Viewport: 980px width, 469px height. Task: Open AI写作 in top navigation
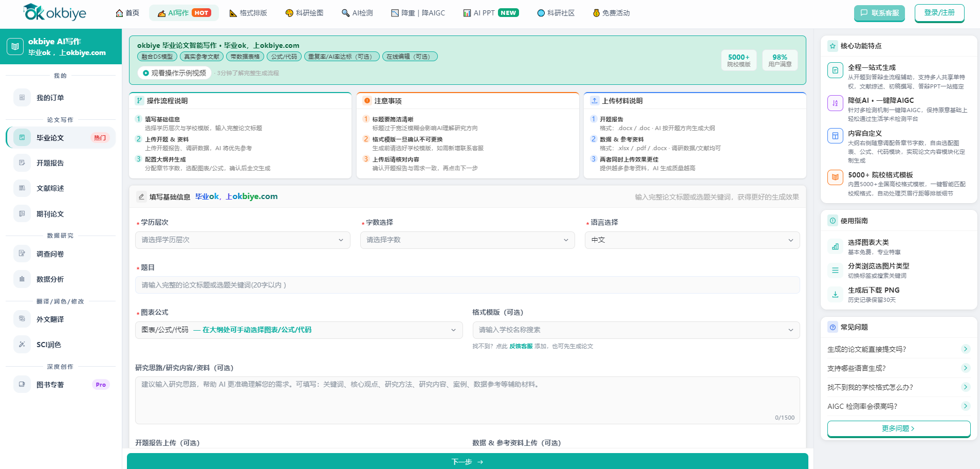(x=184, y=13)
